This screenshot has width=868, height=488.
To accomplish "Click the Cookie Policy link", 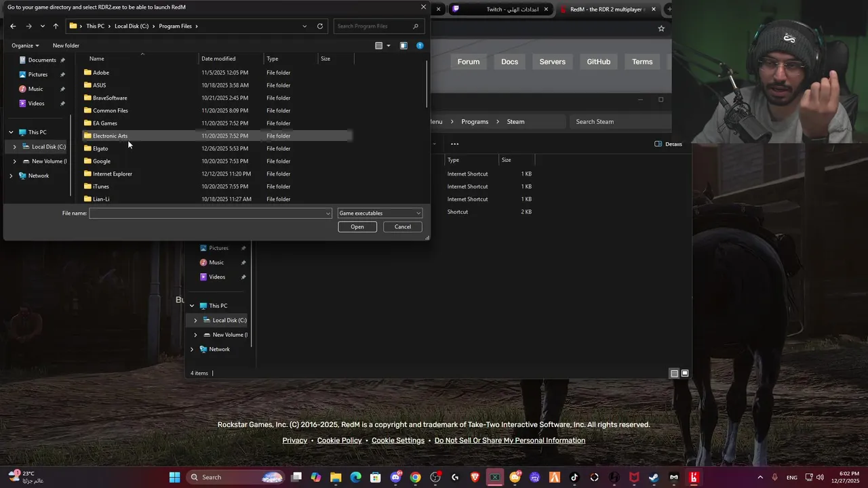I will pyautogui.click(x=339, y=441).
